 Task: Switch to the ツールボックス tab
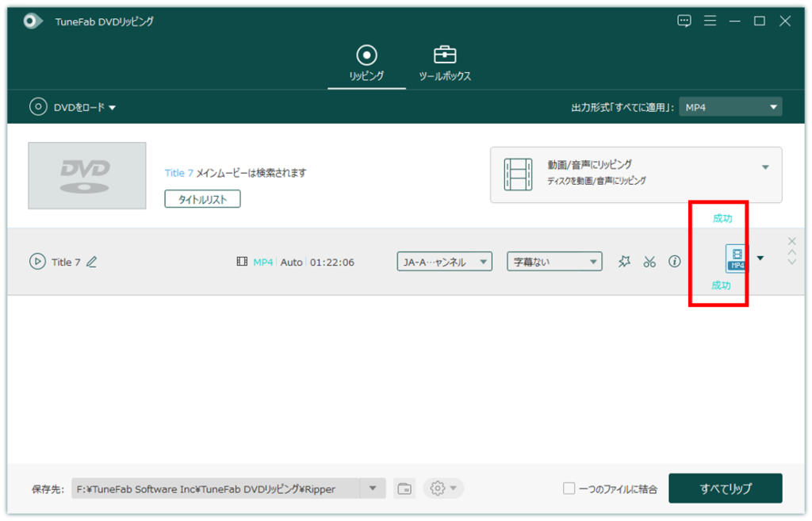tap(445, 63)
